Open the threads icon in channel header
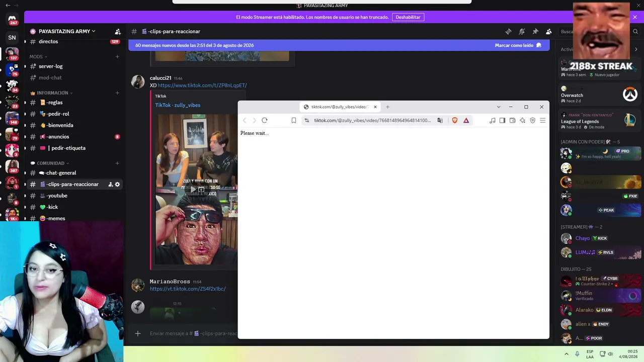This screenshot has width=644, height=362. pyautogui.click(x=508, y=31)
